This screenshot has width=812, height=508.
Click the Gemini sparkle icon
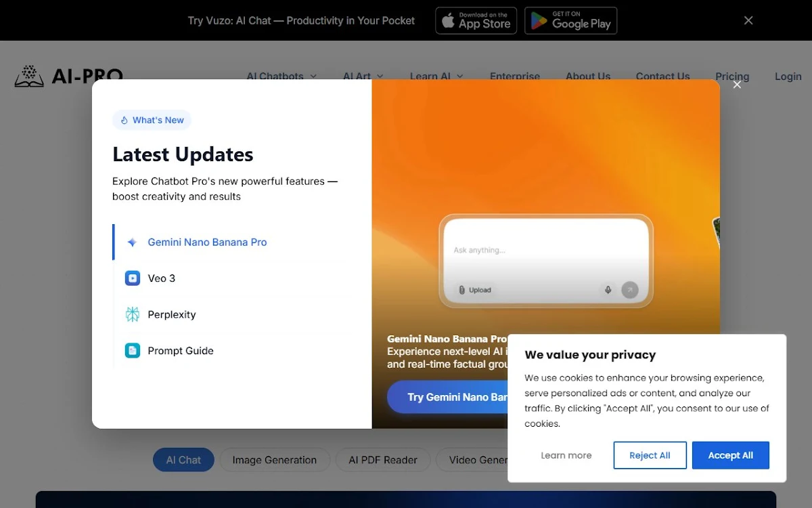tap(133, 242)
